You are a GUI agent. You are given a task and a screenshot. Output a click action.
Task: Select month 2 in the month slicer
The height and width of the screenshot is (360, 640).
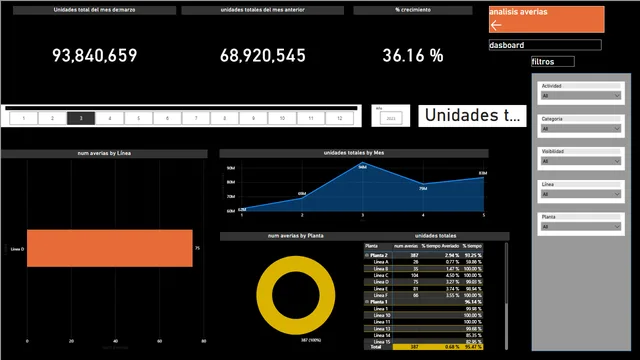[x=52, y=118]
